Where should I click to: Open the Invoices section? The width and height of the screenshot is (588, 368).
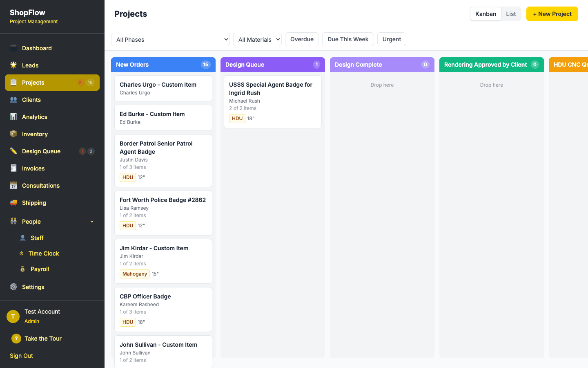[33, 168]
